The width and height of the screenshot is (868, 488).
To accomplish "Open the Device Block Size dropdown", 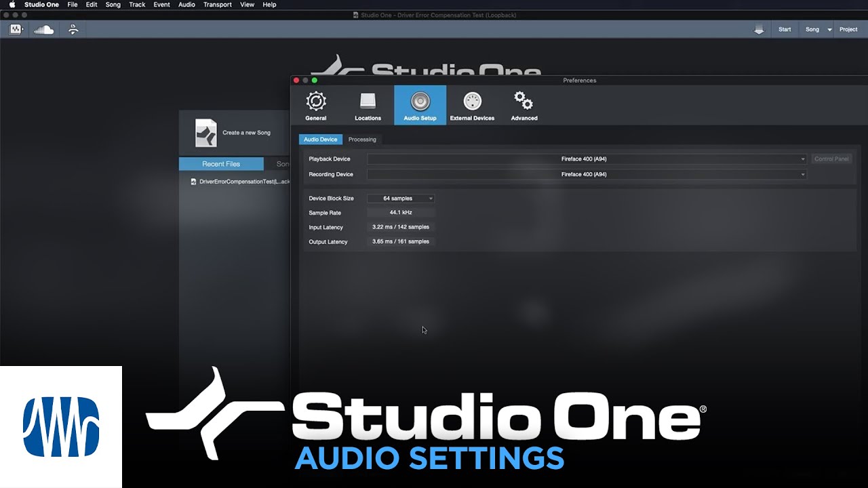I will 401,199.
